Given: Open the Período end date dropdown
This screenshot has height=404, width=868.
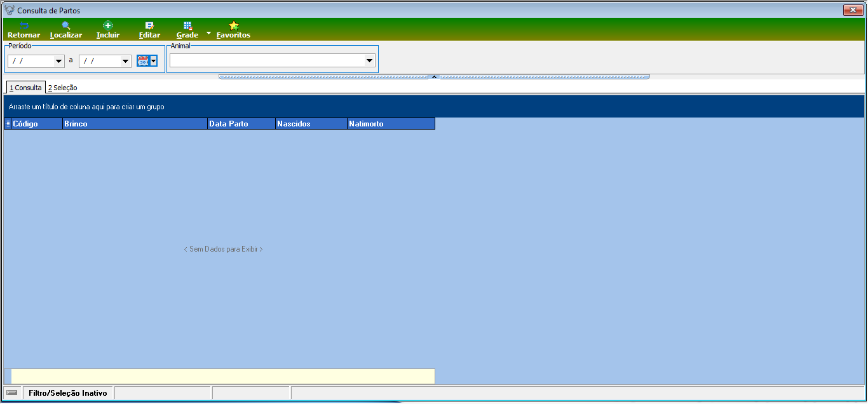Looking at the screenshot, I should (126, 62).
